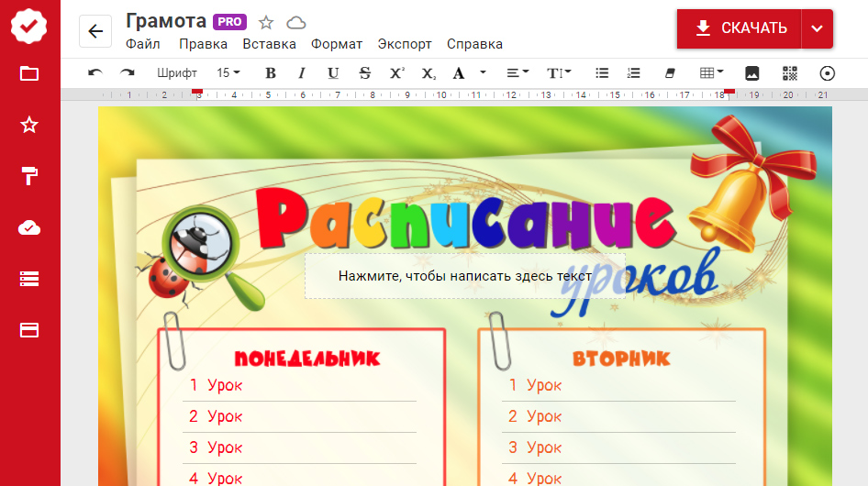
Task: Open favorites star in the red sidebar
Action: point(28,125)
